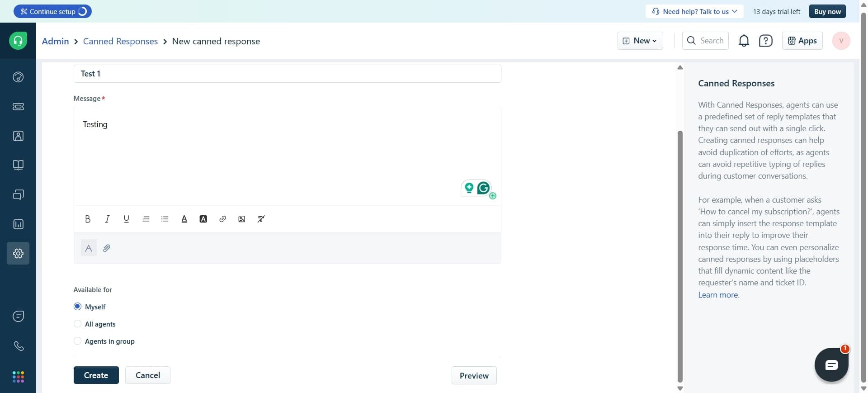Apply italic formatting to message text

pos(107,219)
